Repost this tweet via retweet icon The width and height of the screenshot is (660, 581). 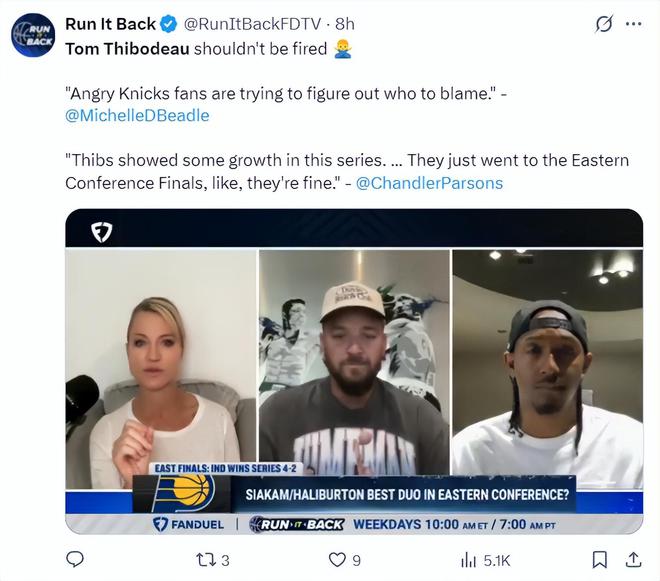207,560
